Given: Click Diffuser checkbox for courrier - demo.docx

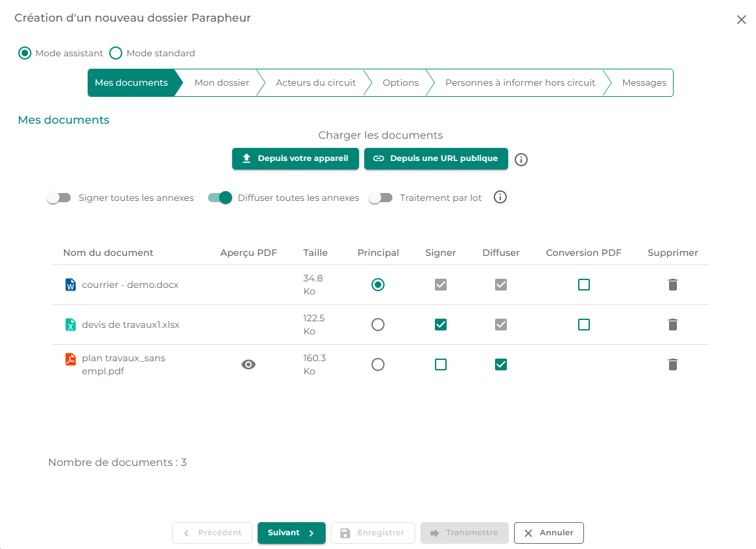Looking at the screenshot, I should (x=501, y=285).
